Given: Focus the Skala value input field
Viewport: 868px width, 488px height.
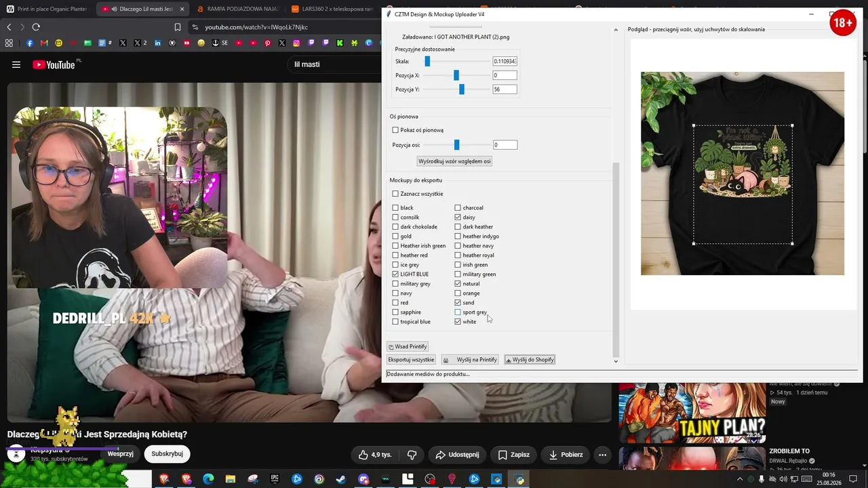Looking at the screenshot, I should 505,62.
